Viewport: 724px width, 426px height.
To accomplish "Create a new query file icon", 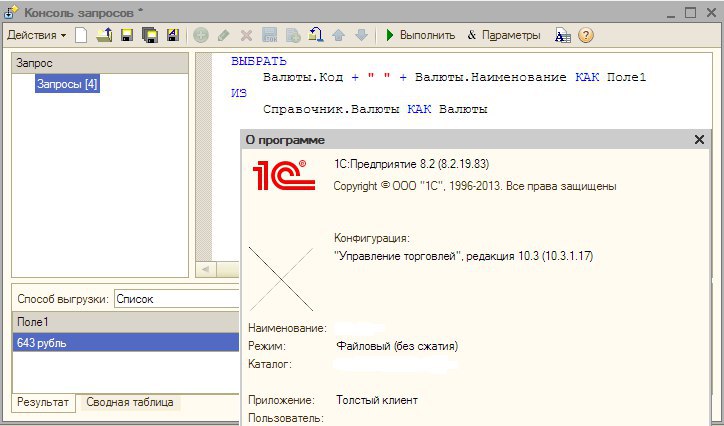I will pos(81,35).
